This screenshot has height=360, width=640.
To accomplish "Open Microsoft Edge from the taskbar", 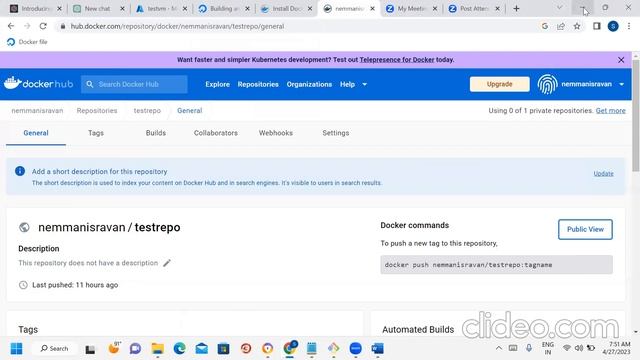I will [180, 349].
